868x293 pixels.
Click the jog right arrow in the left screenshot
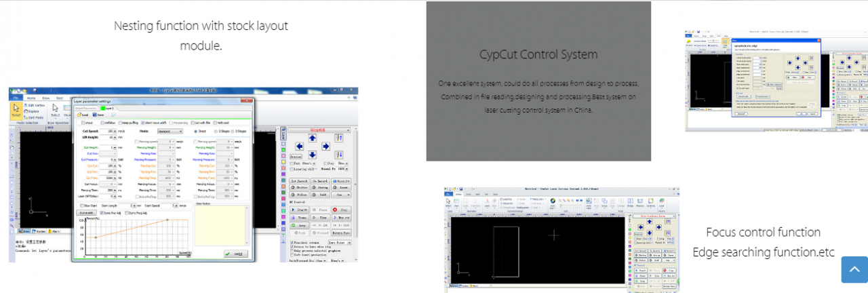325,146
